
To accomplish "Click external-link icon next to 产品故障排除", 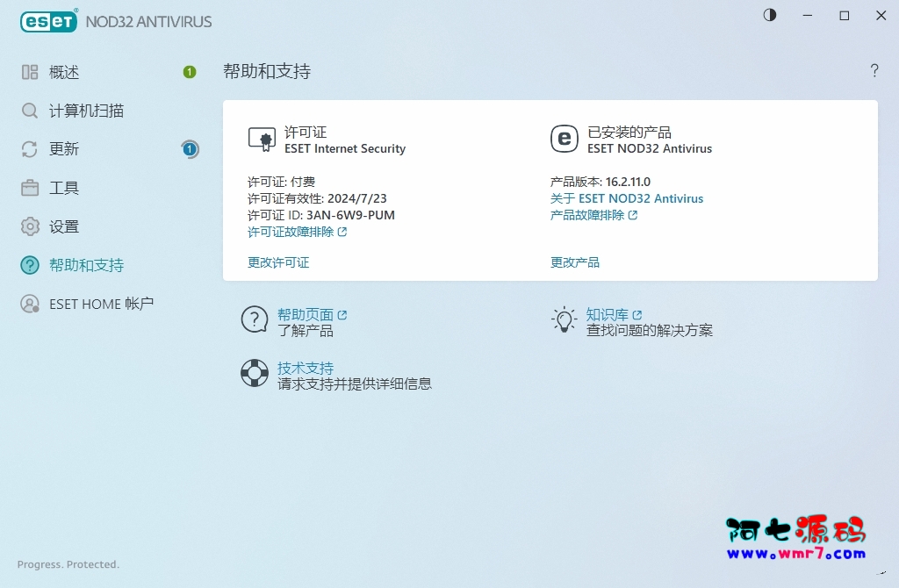I will [633, 215].
